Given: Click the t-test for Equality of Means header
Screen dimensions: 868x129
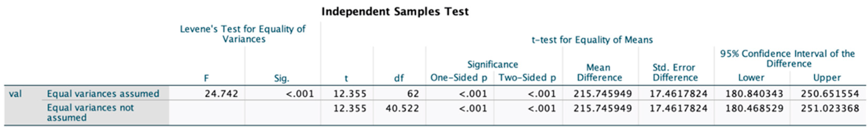Looking at the screenshot, I should click(x=592, y=40).
